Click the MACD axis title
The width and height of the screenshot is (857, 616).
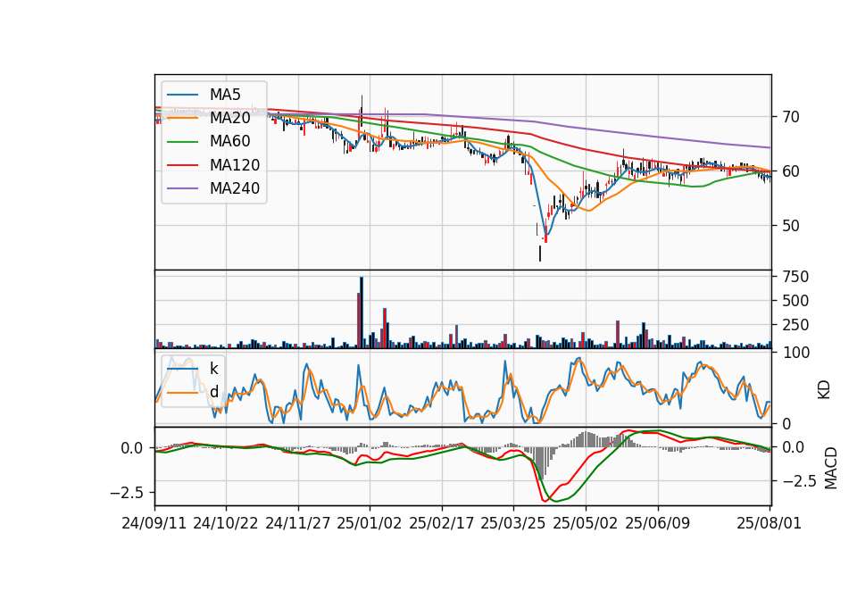coord(830,468)
